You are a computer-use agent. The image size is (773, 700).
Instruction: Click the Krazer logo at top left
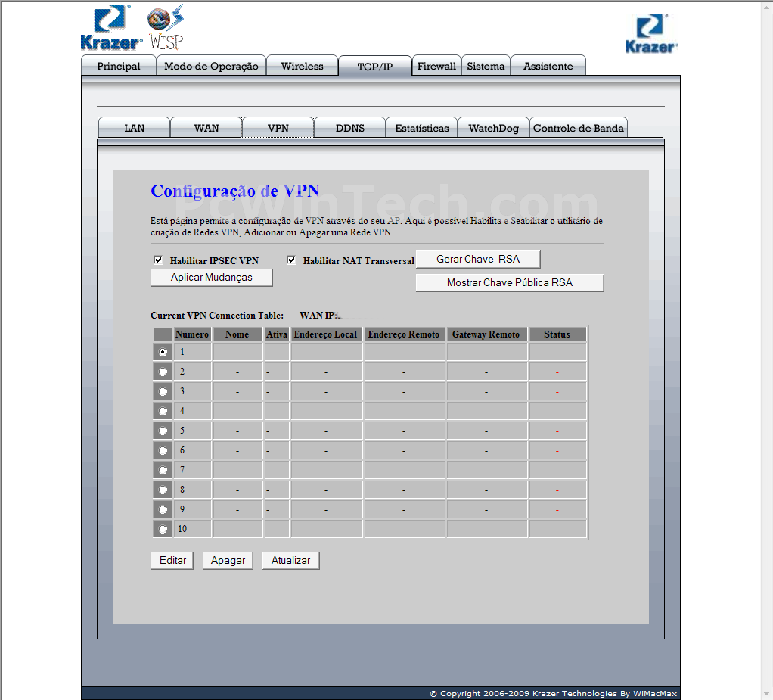coord(111,28)
